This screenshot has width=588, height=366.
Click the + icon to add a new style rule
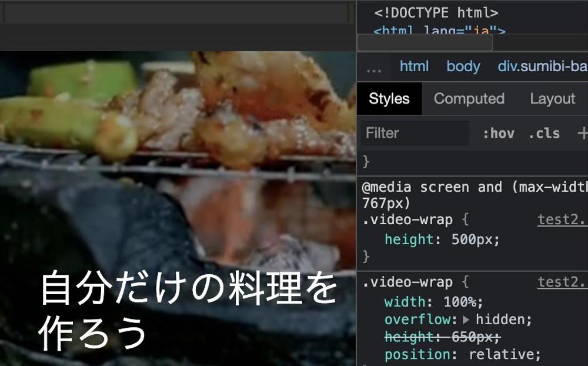click(582, 133)
